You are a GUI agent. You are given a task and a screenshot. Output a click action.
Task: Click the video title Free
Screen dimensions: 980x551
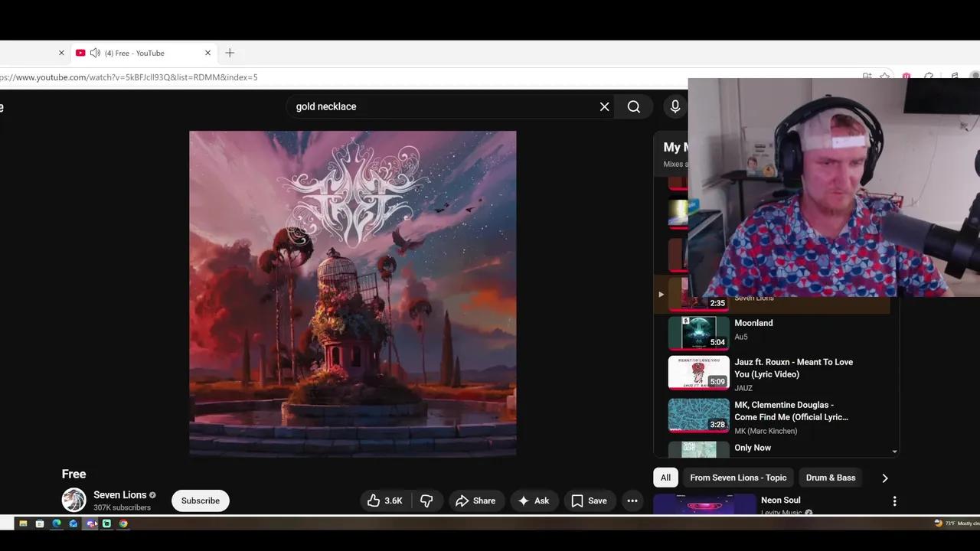[73, 474]
